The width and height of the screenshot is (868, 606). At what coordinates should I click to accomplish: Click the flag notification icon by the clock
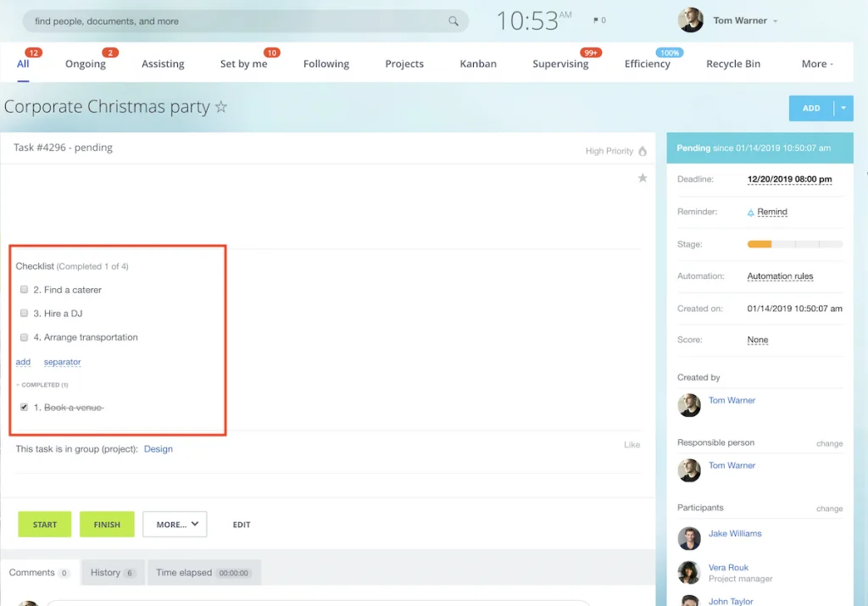(x=597, y=20)
